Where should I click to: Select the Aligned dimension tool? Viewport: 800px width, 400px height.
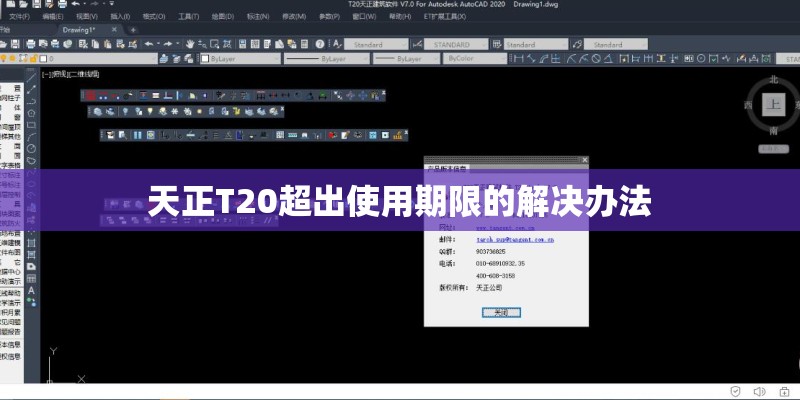531,59
